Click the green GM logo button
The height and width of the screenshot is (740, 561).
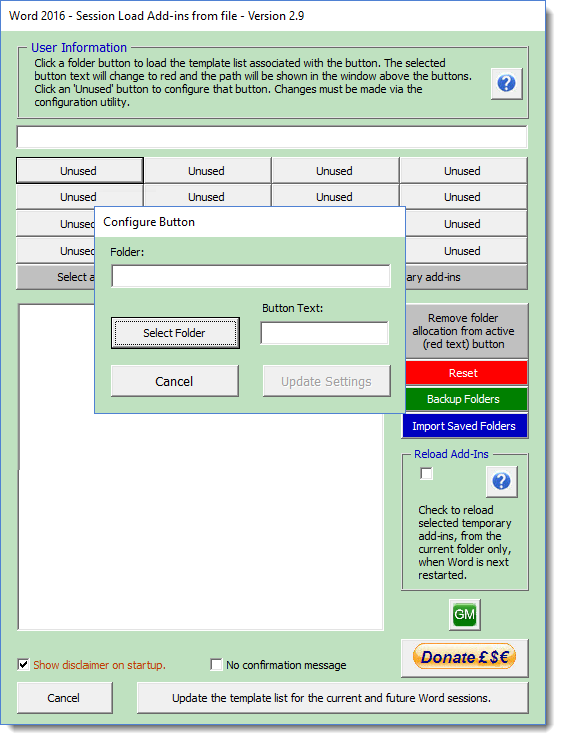[465, 614]
